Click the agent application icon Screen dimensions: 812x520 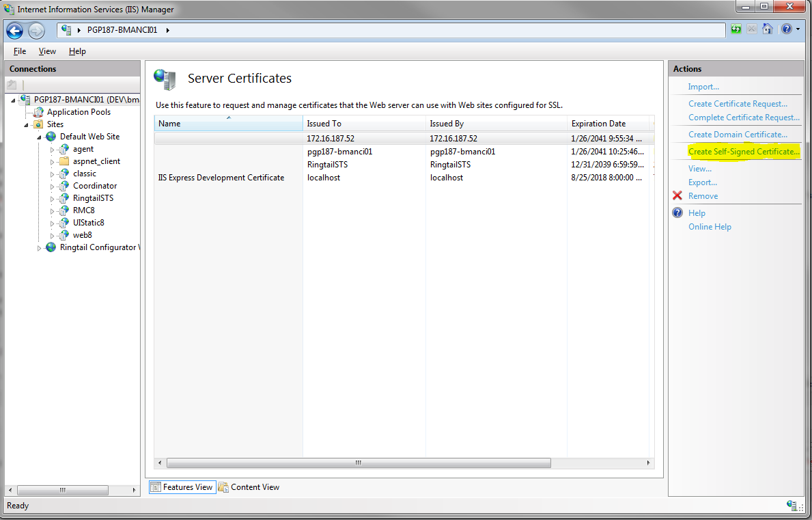[x=64, y=149]
